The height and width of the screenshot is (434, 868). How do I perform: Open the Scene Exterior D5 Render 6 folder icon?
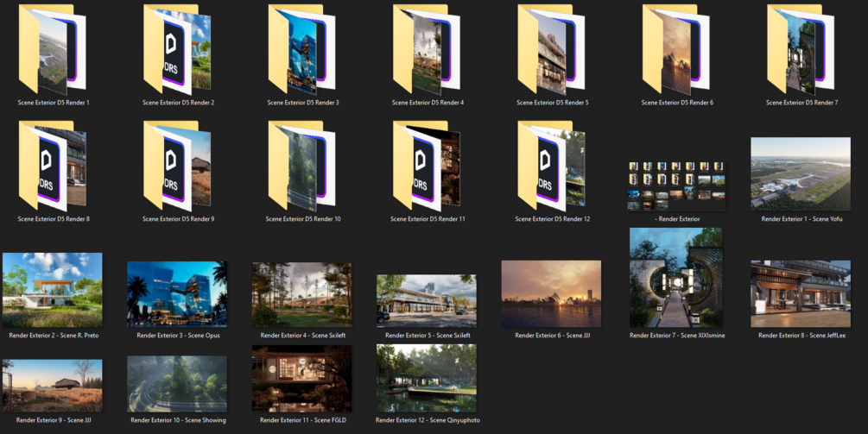pyautogui.click(x=676, y=50)
